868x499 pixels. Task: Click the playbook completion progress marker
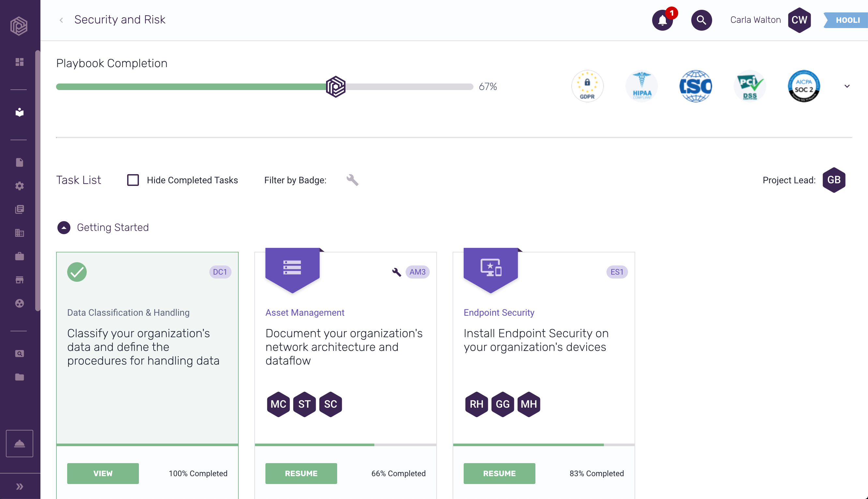pyautogui.click(x=335, y=87)
